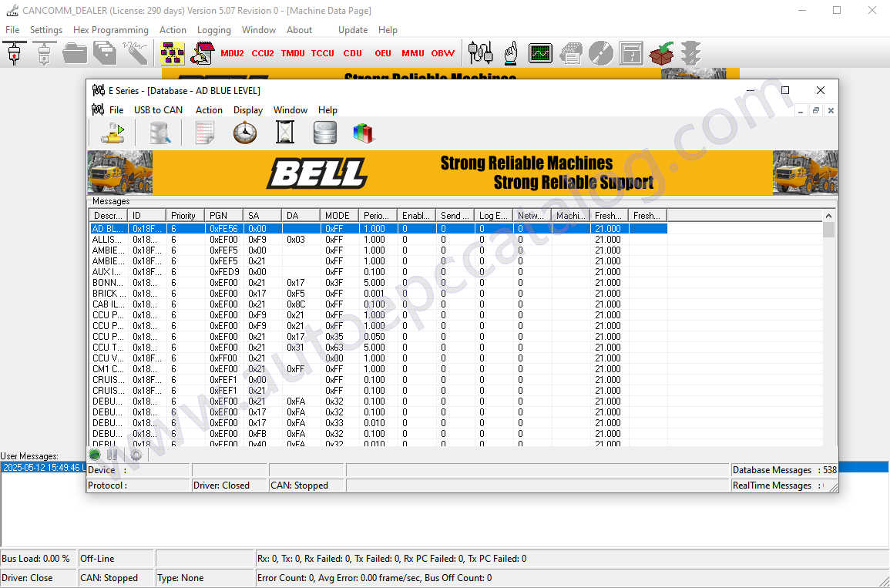Click the stacked folders toolbar icon
The width and height of the screenshot is (890, 588).
tap(105, 52)
